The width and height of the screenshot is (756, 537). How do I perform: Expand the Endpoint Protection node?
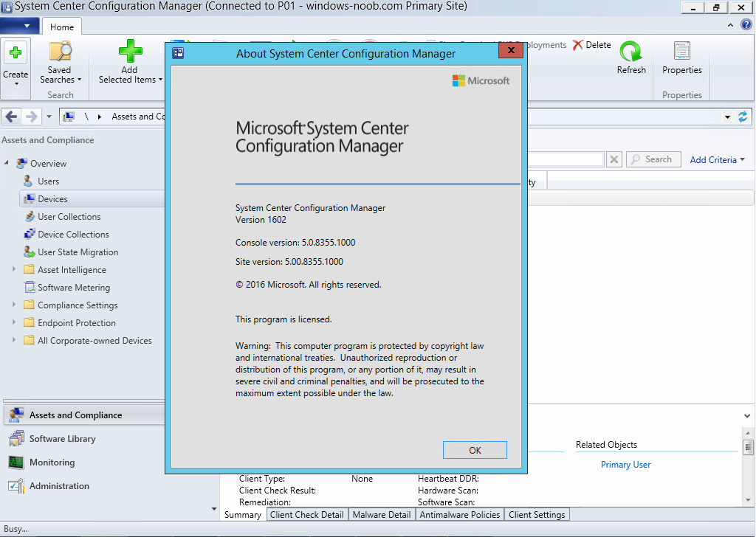pyautogui.click(x=14, y=322)
